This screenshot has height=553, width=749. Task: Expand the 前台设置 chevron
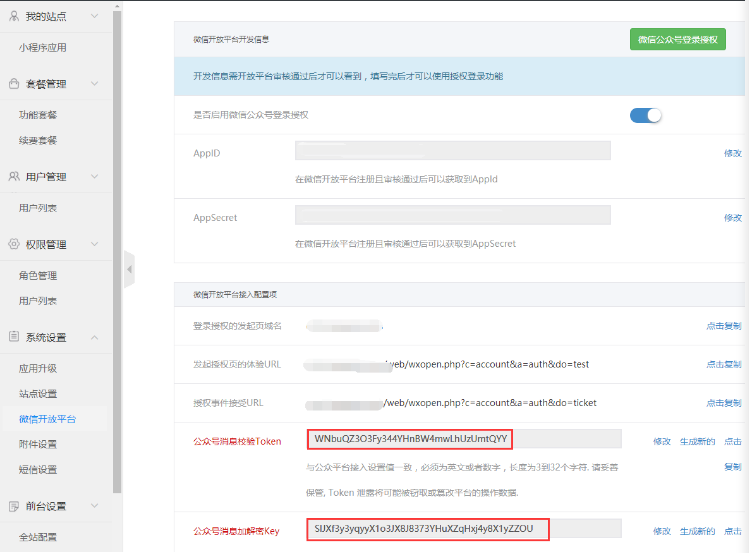(x=95, y=506)
